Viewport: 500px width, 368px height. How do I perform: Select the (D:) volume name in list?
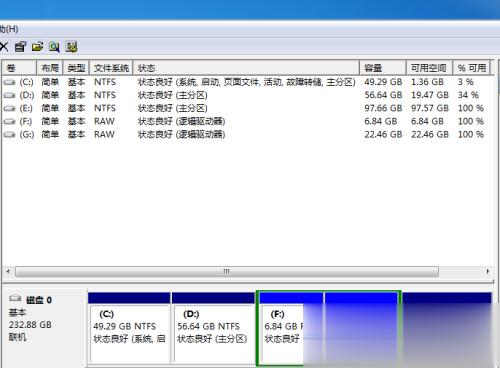pos(27,95)
